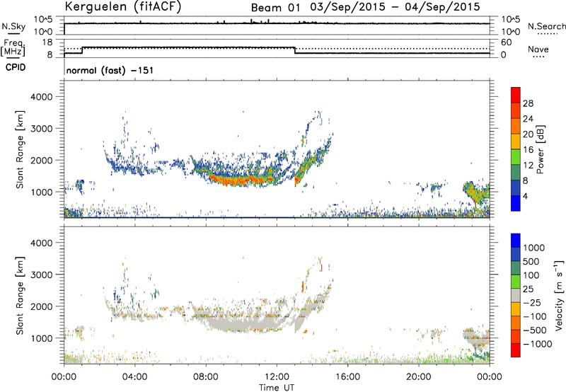This screenshot has width=566, height=392.
Task: Pick the red top segment of power colorbar
Action: (516, 95)
